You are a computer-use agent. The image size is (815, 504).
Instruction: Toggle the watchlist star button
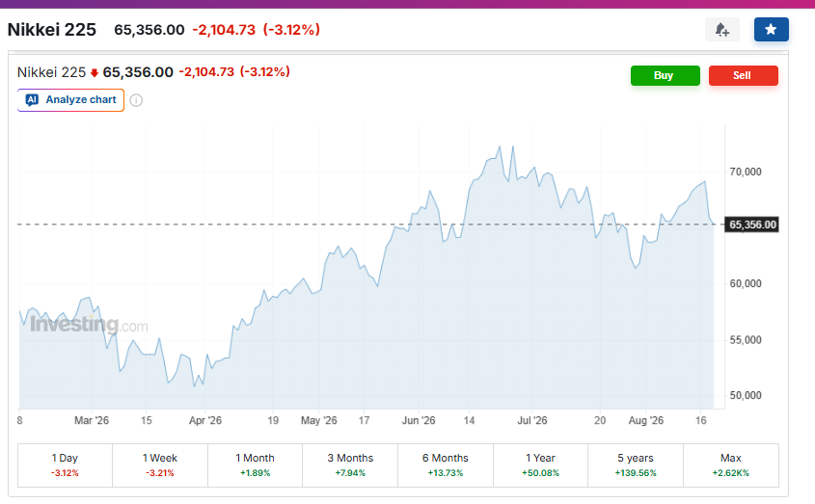[772, 30]
